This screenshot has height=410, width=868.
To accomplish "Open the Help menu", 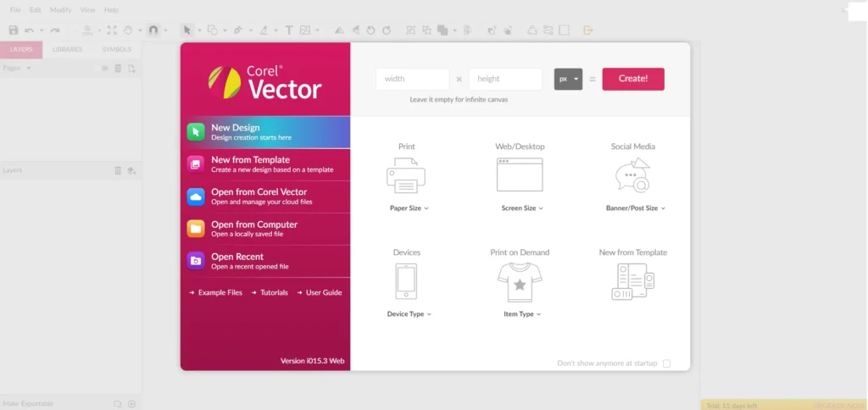I will [x=111, y=10].
